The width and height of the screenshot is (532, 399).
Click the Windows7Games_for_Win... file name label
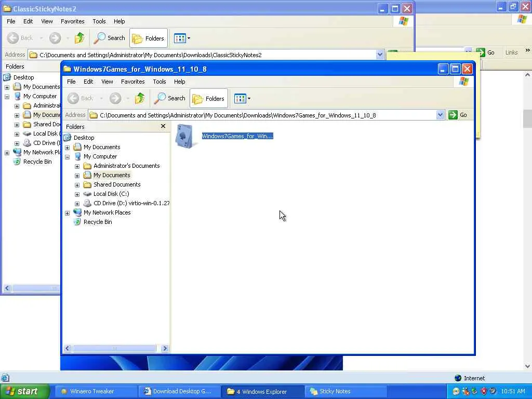[237, 136]
